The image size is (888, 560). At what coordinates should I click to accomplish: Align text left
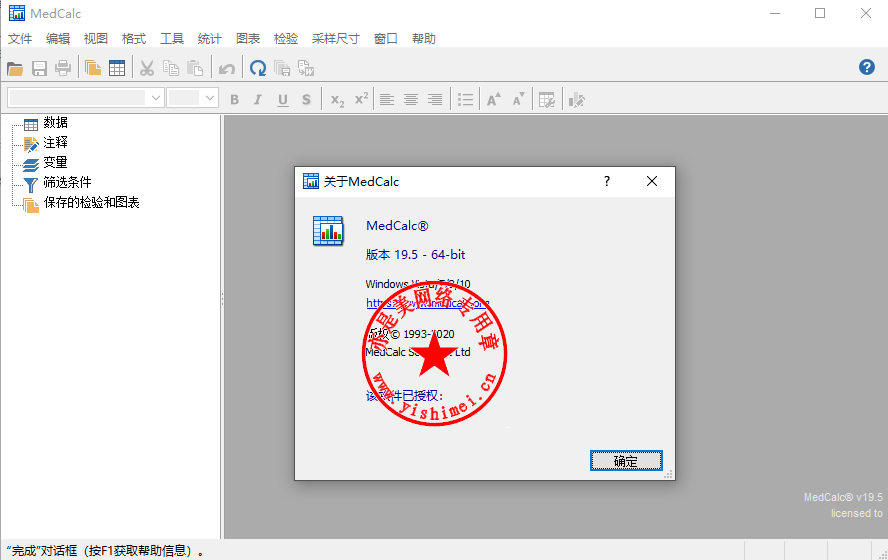(387, 100)
